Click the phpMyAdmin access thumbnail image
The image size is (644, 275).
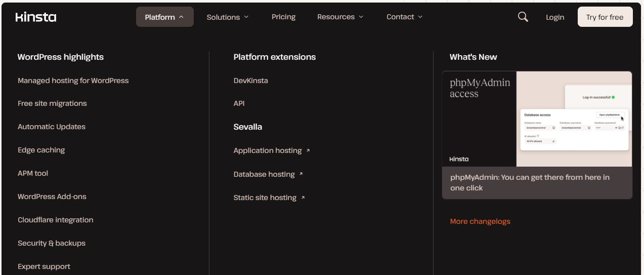(537, 119)
